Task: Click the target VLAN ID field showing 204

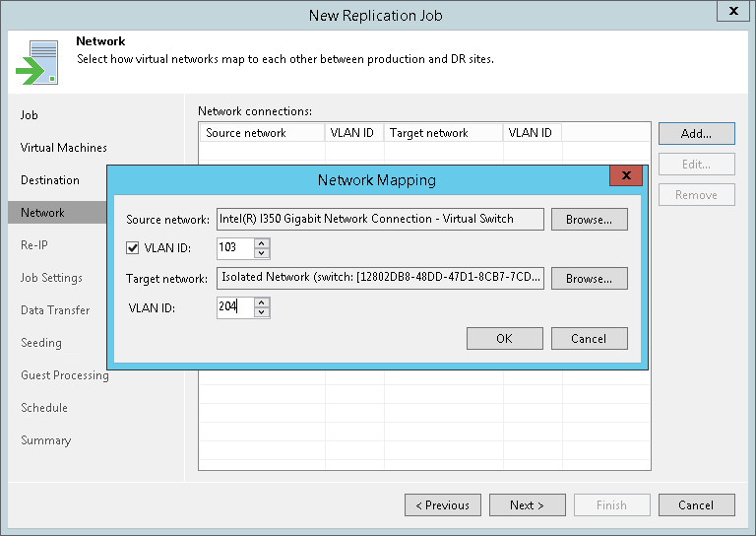Action: tap(235, 307)
